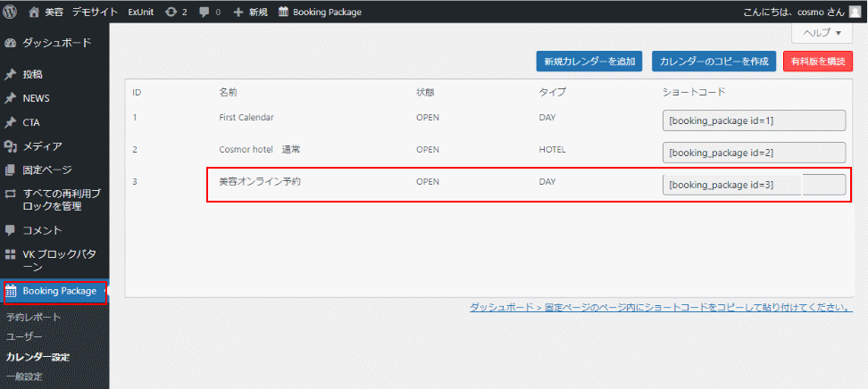The height and width of the screenshot is (389, 868).
Task: Click the shortcode field for id=1
Action: [753, 120]
